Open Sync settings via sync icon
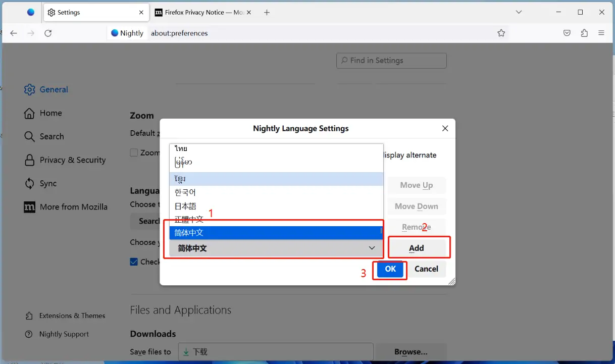Image resolution: width=615 pixels, height=364 pixels. coord(29,183)
